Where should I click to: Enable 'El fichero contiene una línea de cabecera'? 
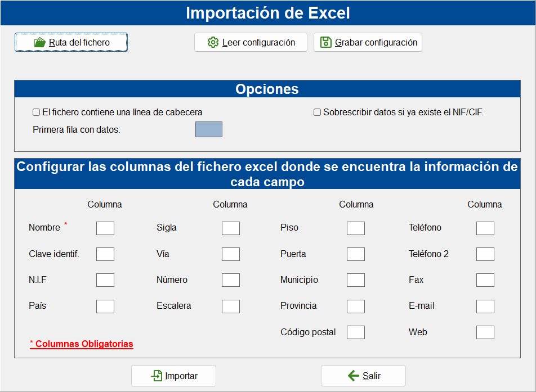[x=36, y=112]
